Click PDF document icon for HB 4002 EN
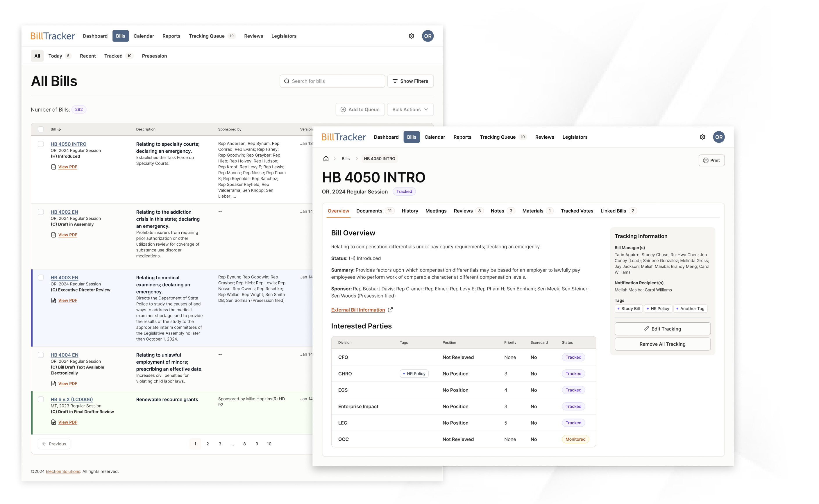Screen dimensions: 819x504 (53, 235)
